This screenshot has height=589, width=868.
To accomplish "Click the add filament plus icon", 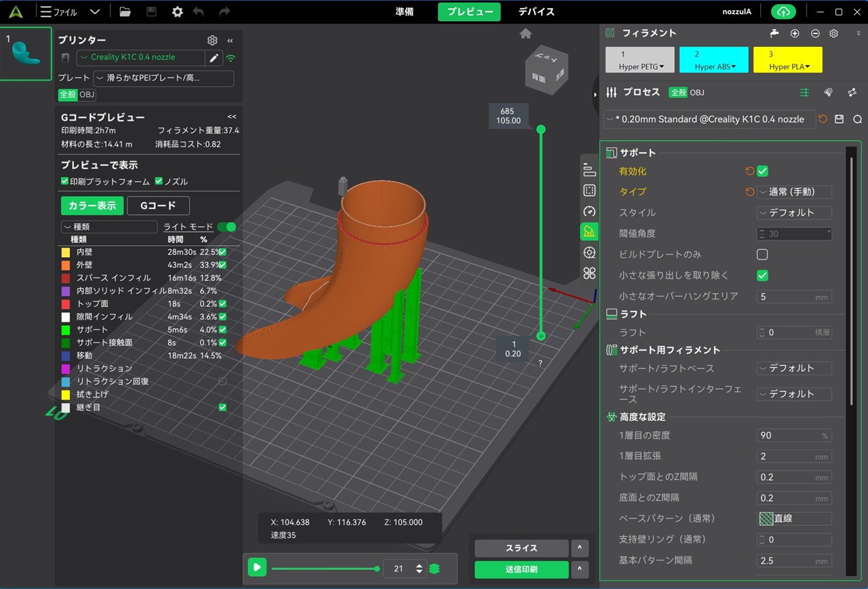I will [795, 33].
